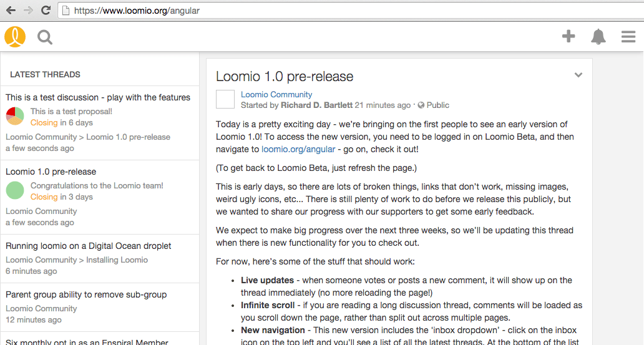644x345 pixels.
Task: Click the page icon in address bar
Action: point(66,11)
